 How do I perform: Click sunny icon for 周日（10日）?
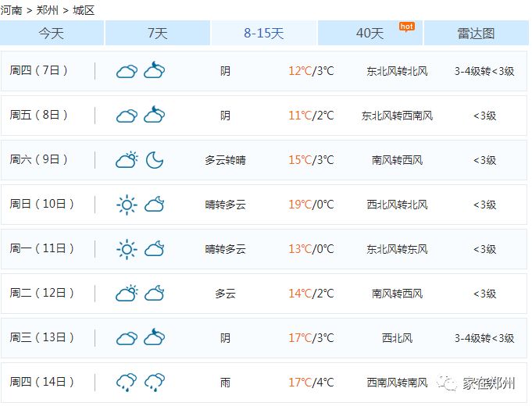coord(127,205)
